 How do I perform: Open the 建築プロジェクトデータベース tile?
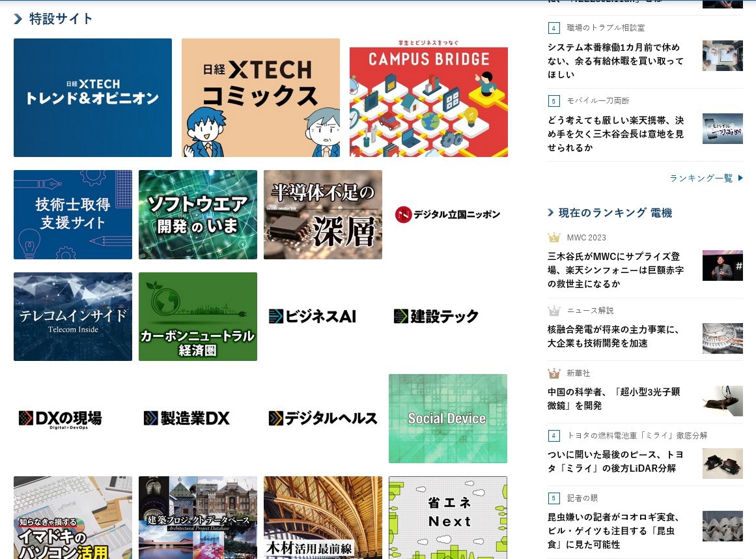(x=198, y=517)
